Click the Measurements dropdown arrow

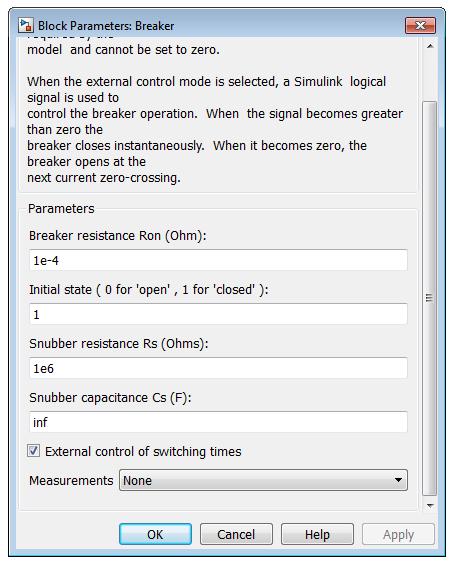(398, 480)
